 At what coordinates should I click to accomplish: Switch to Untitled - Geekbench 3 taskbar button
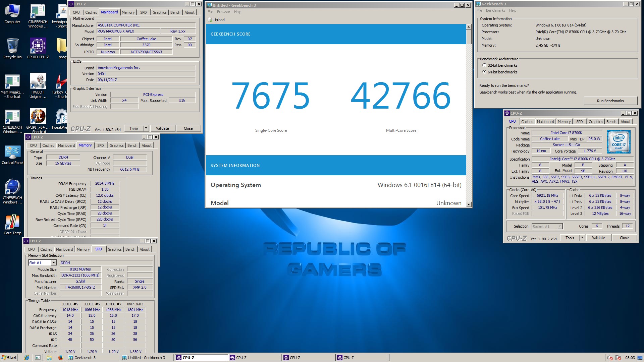click(147, 358)
